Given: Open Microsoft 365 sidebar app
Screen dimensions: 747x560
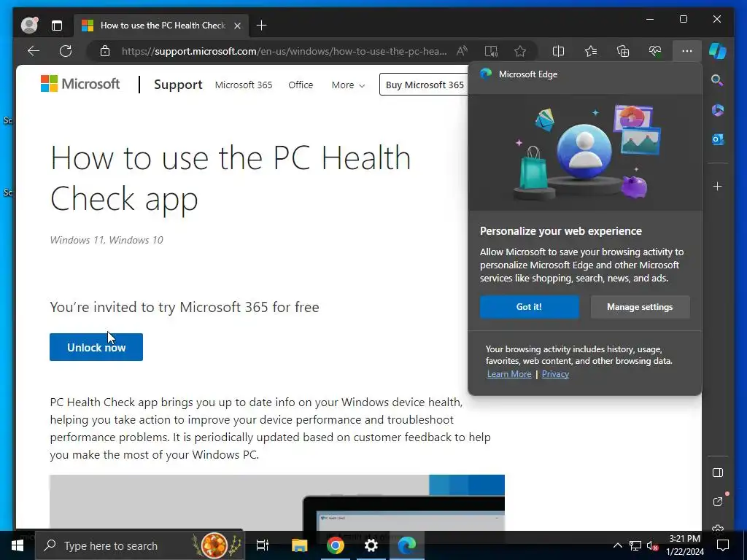Looking at the screenshot, I should [x=718, y=110].
